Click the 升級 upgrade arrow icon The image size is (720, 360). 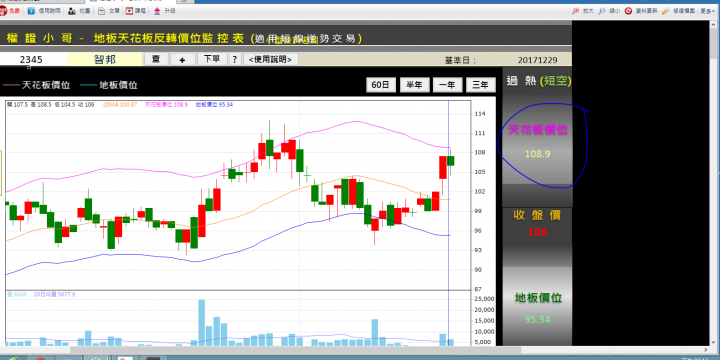point(157,11)
